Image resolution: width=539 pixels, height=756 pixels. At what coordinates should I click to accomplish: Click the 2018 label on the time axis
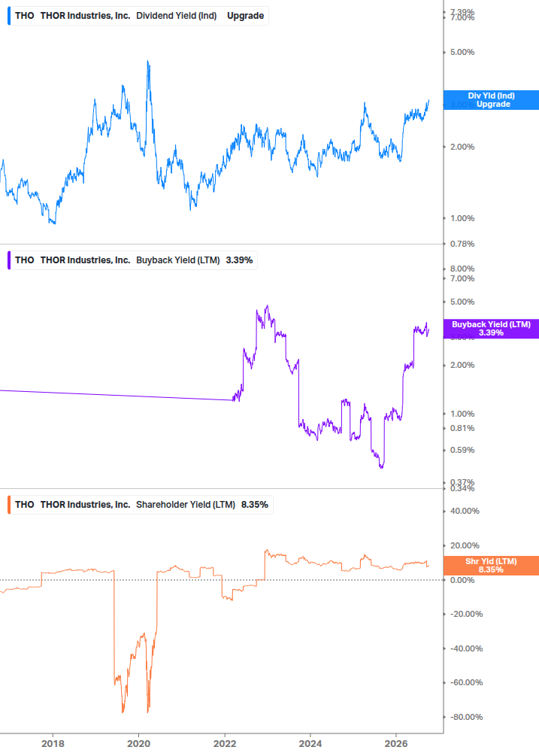pos(53,744)
